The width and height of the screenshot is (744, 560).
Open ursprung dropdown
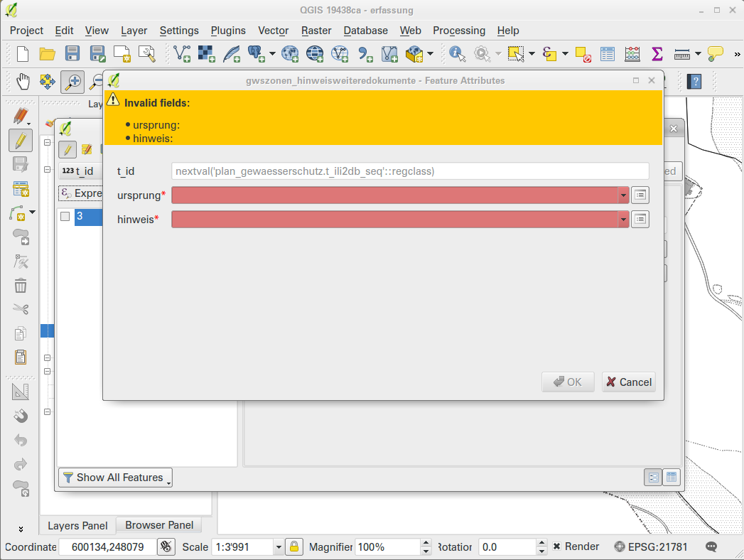click(623, 195)
